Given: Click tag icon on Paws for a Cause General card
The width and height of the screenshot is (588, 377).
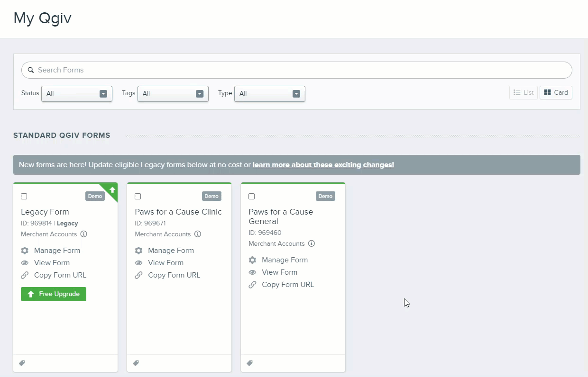Looking at the screenshot, I should 249,363.
